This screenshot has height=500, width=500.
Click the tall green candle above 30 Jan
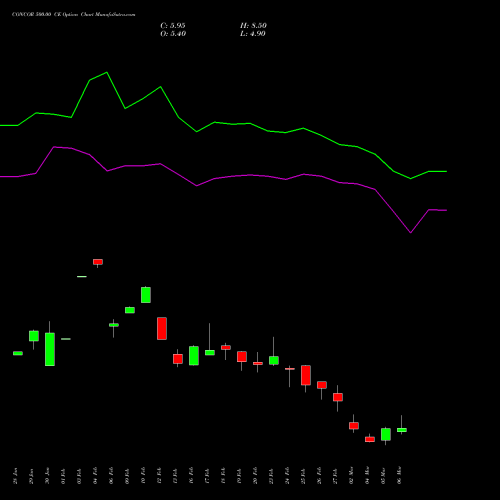coord(50,349)
